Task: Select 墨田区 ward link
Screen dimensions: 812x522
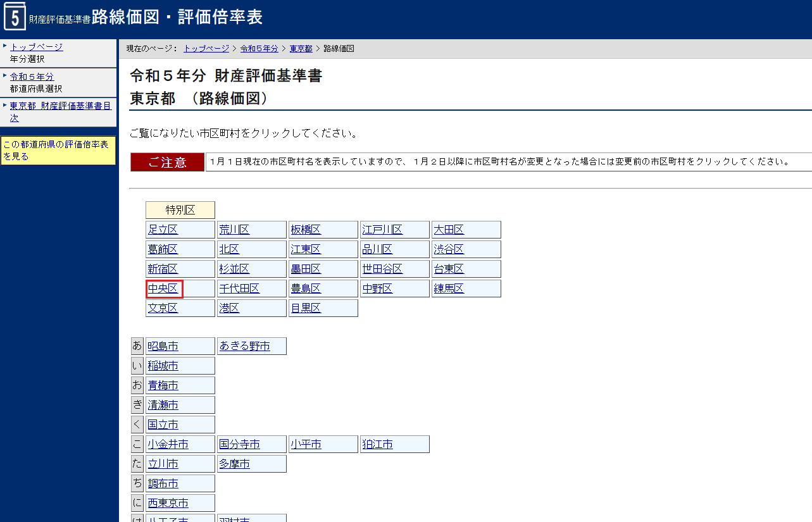Action: click(x=306, y=269)
